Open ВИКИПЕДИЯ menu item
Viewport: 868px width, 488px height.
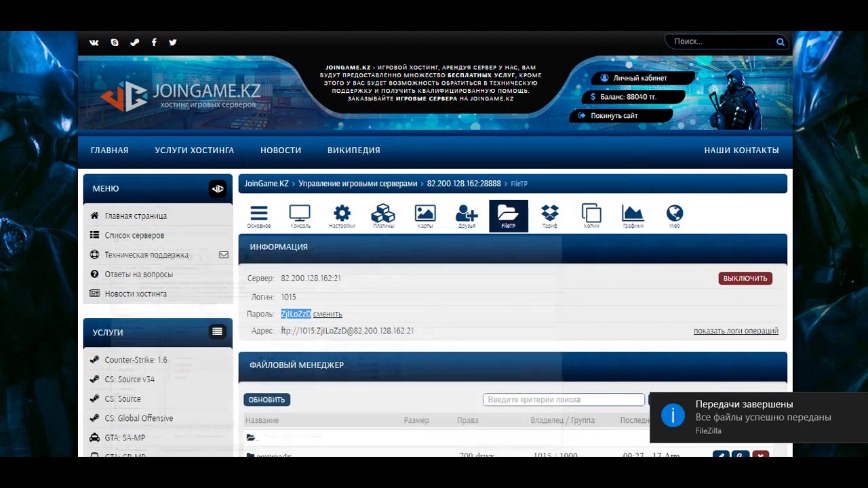pyautogui.click(x=354, y=150)
